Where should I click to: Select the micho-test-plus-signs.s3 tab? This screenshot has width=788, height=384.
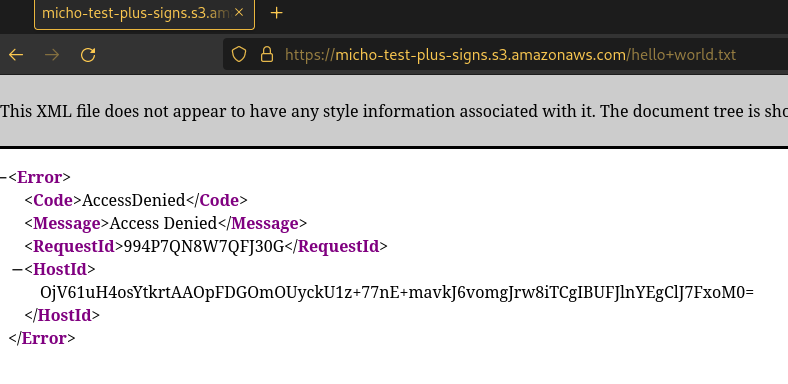point(144,14)
